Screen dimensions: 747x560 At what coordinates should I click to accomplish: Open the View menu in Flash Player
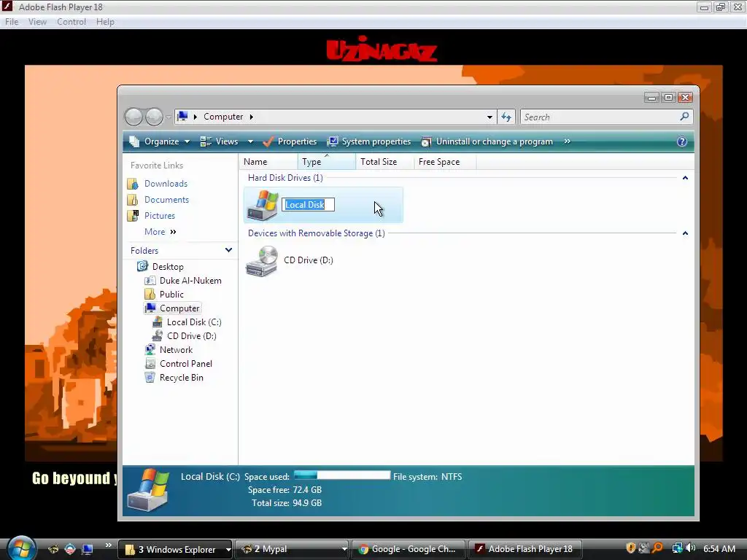(x=37, y=22)
